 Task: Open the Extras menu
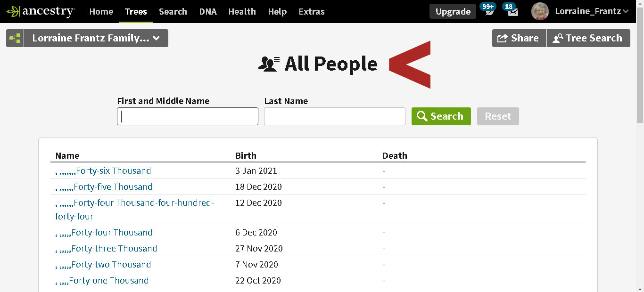pos(312,11)
